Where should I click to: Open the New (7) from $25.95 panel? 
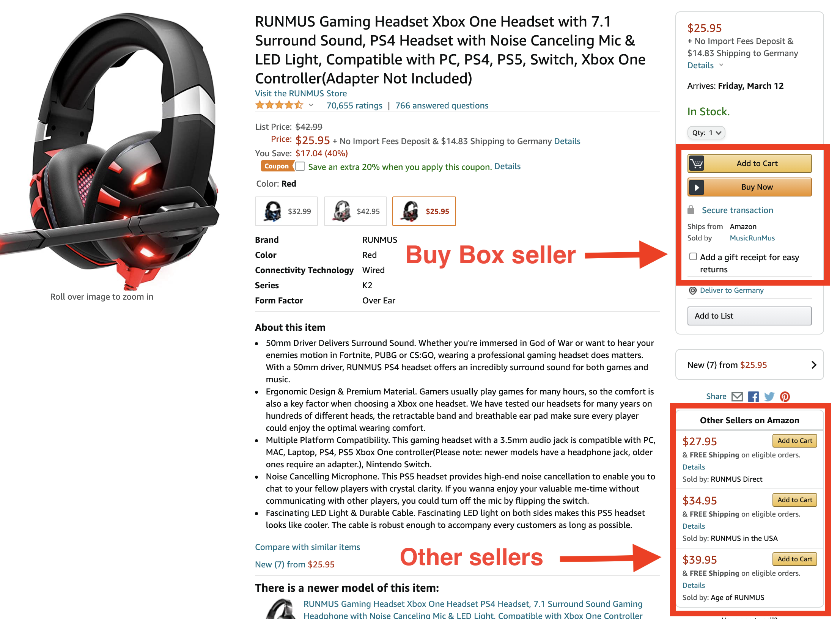[749, 365]
